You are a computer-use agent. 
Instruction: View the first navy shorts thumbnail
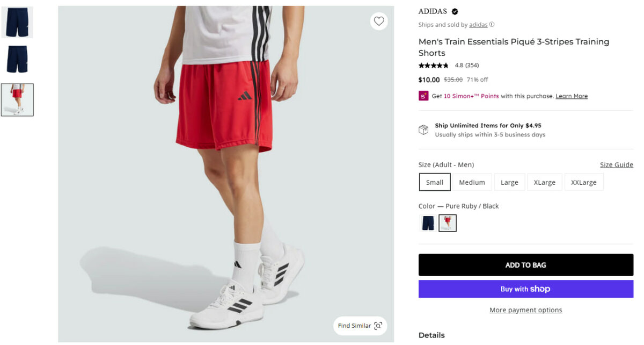click(x=17, y=23)
